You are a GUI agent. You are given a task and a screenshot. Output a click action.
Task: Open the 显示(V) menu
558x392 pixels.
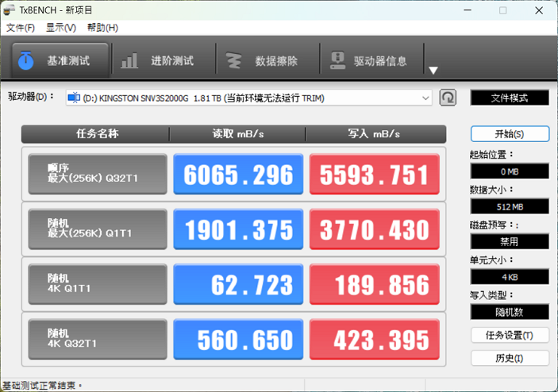click(x=61, y=28)
